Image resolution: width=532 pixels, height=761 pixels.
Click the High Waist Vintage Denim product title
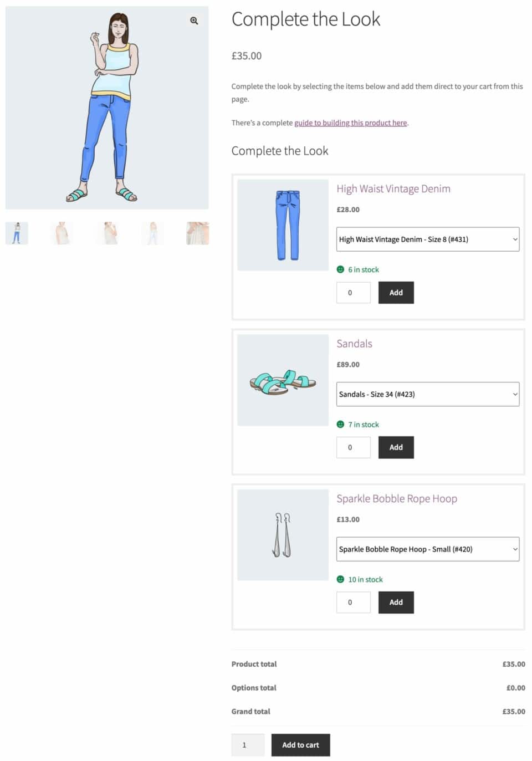tap(393, 188)
